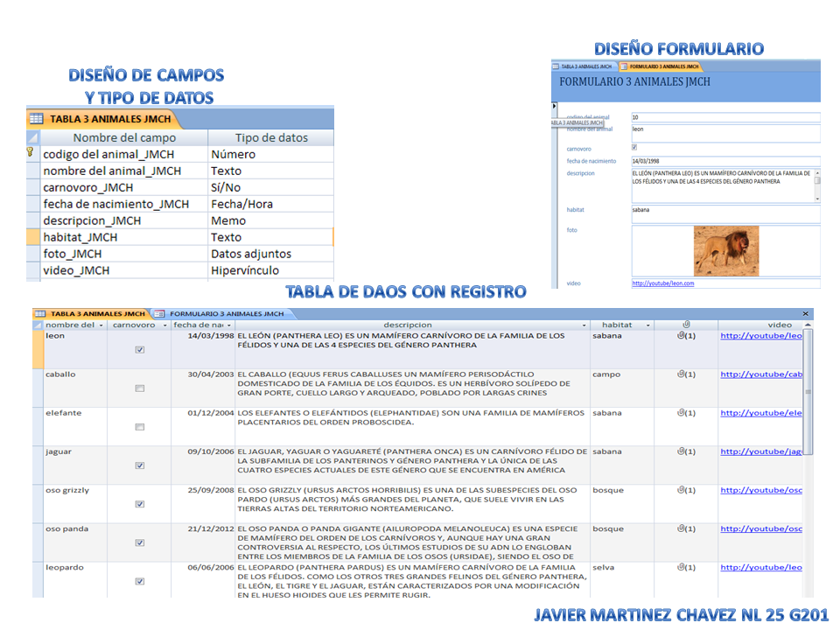Toggle the carnovoro checkbox for elefante
The height and width of the screenshot is (630, 840).
[x=140, y=427]
